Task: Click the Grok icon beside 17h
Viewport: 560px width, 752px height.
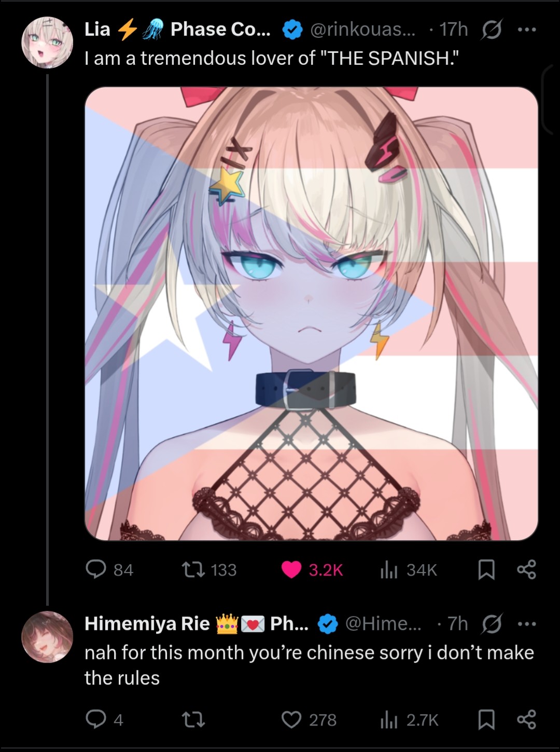Action: pos(491,30)
